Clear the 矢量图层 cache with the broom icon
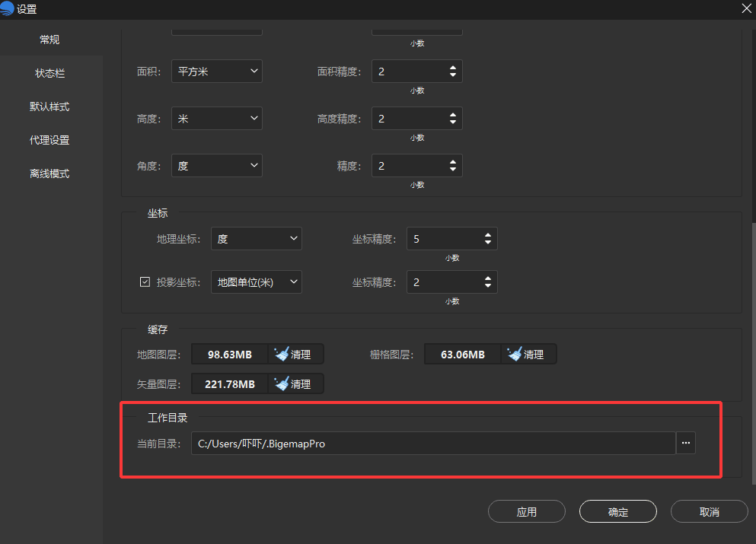Screen dimensions: 756x544 [x=295, y=384]
